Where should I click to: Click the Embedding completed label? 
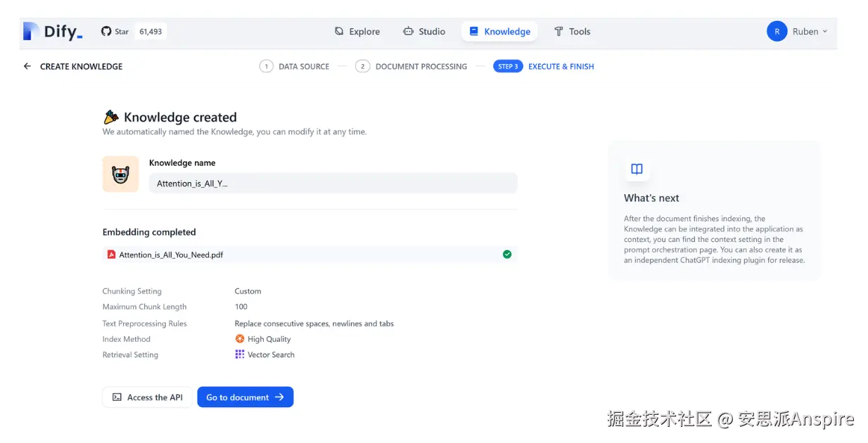(149, 232)
